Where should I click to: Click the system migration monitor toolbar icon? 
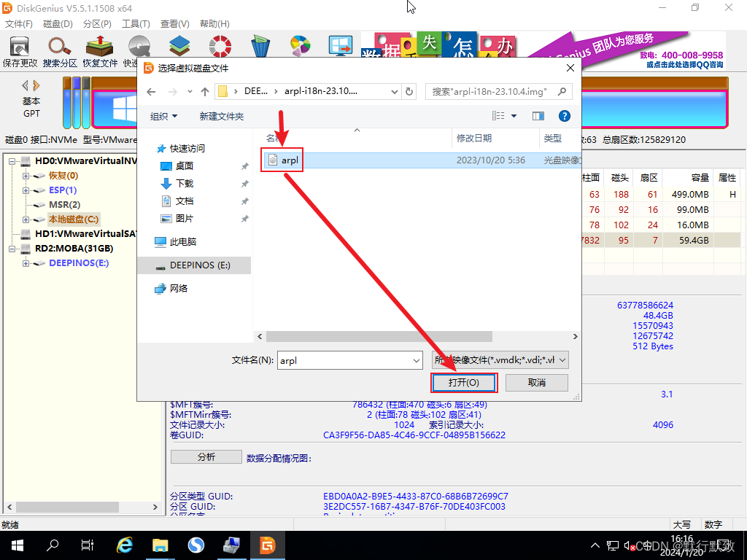[341, 47]
